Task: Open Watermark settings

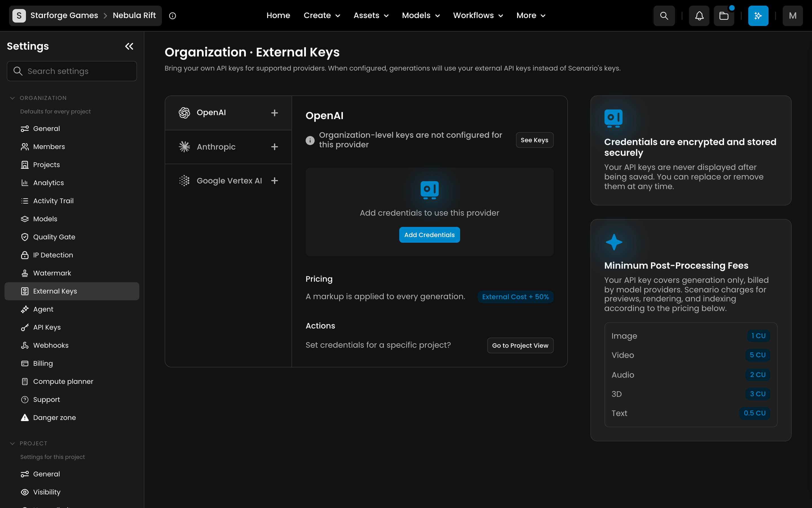Action: (x=72, y=273)
